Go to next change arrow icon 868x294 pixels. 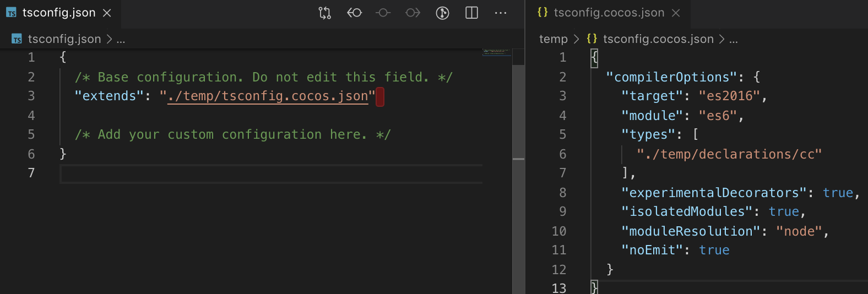(x=413, y=13)
